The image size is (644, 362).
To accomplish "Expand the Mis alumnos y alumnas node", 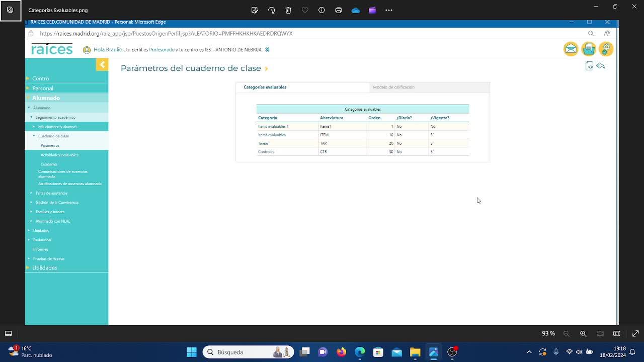I will (34, 127).
